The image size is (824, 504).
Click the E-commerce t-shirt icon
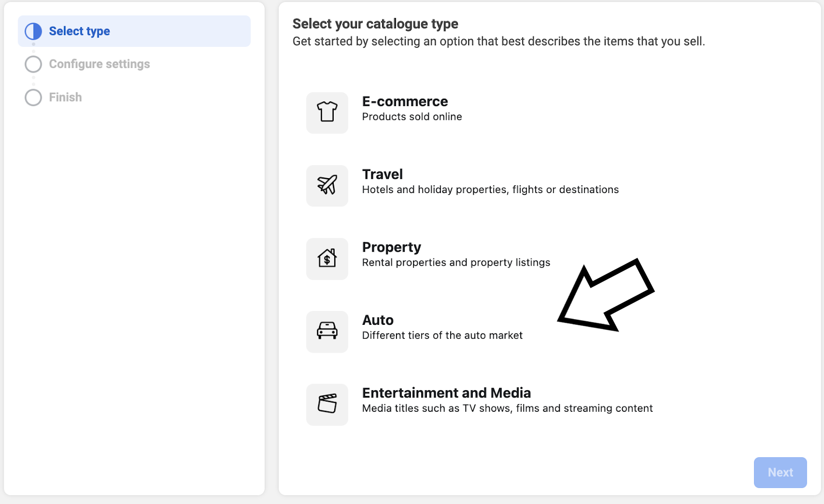(327, 113)
